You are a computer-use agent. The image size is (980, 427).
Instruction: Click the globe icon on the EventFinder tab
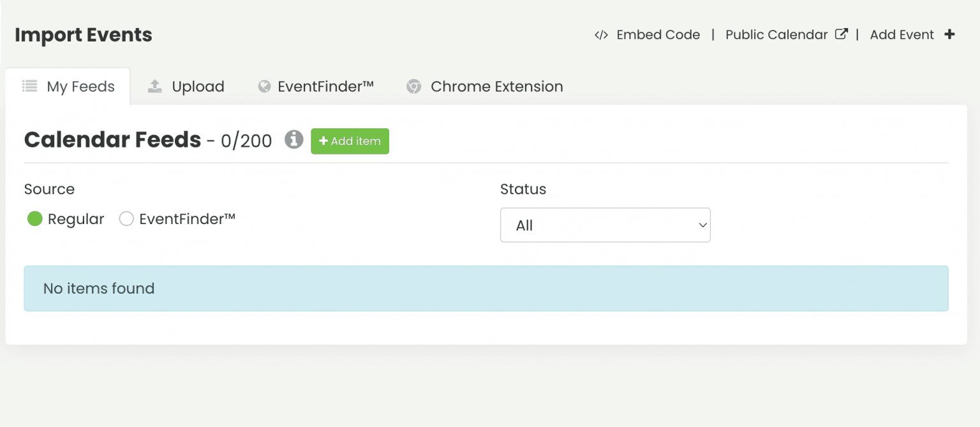click(264, 86)
